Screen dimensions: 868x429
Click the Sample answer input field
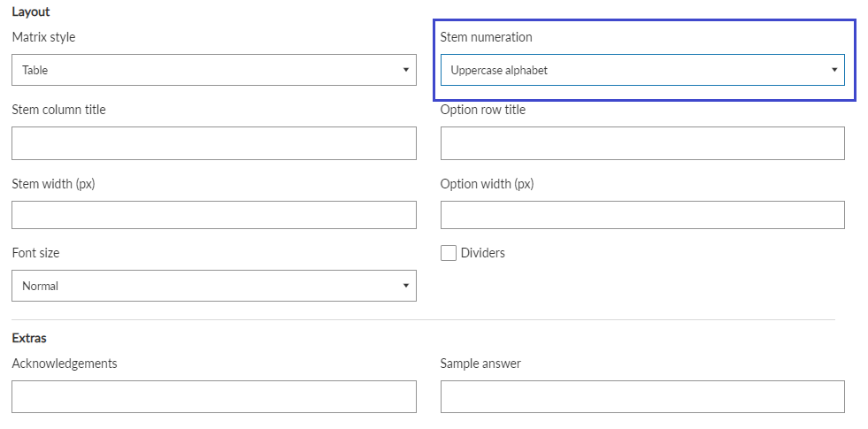point(642,396)
